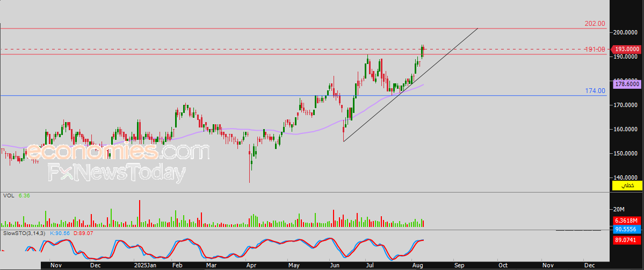Click the 202.00 resistance level label
The width and height of the screenshot is (644, 270).
pyautogui.click(x=595, y=24)
